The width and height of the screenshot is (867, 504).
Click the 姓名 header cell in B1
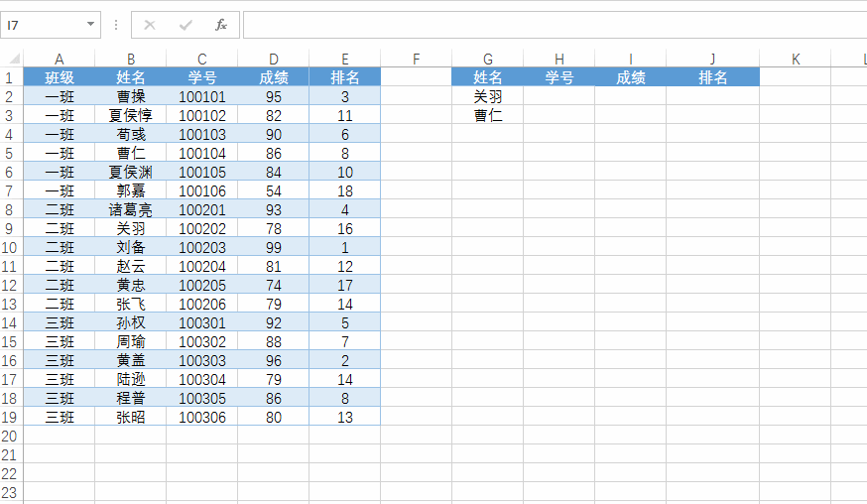(x=131, y=77)
